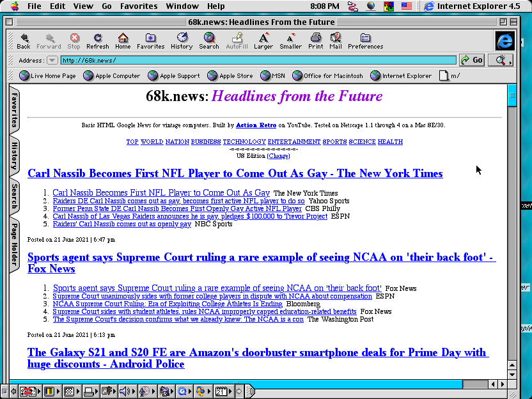Open the monitor color depth control strip module

click(52, 391)
